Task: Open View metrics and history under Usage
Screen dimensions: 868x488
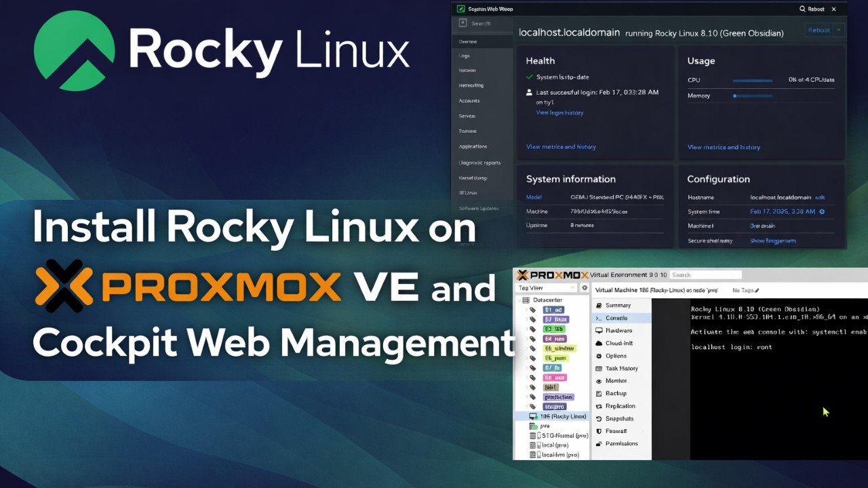Action: click(x=724, y=147)
